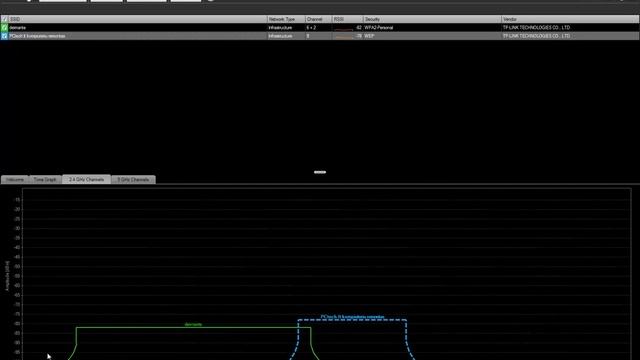640x360 pixels.
Task: Uncheck the green checkbox for the domanta network
Action: tap(4, 27)
